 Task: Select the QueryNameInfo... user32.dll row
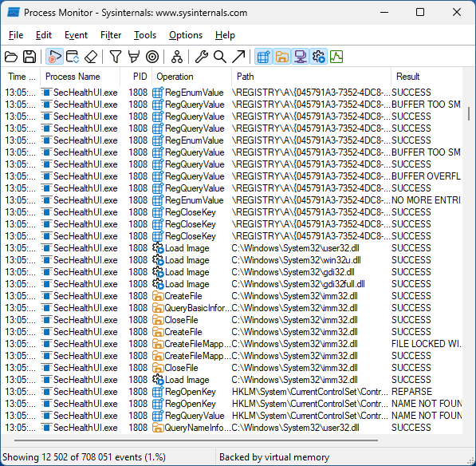(x=232, y=428)
